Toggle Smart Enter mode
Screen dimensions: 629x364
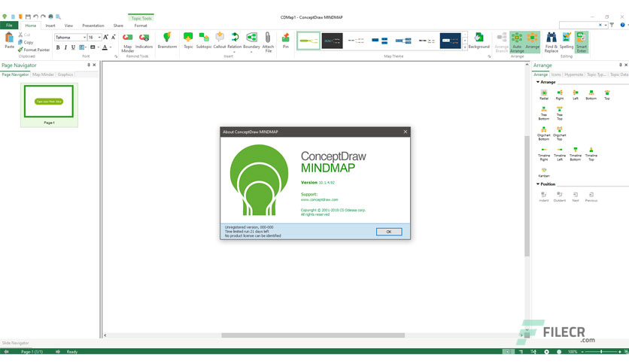[x=582, y=43]
